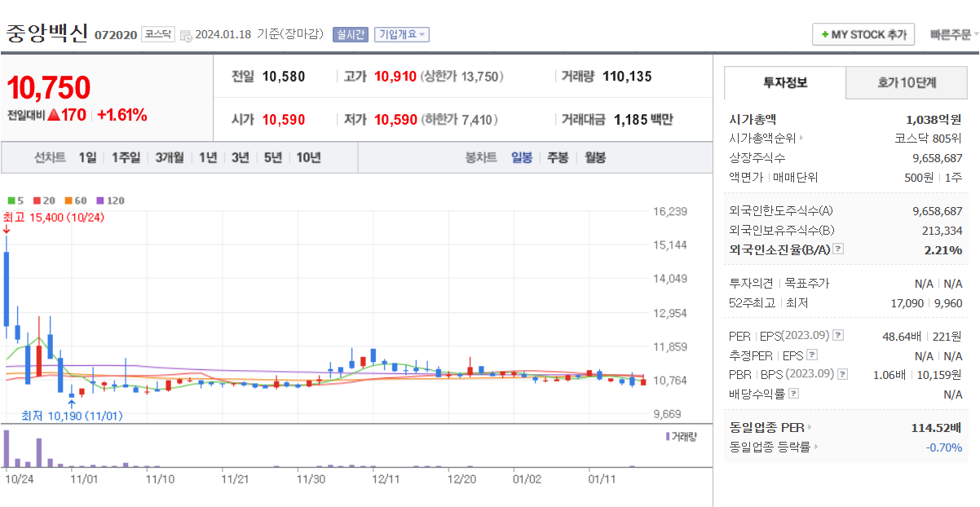Click red 20-day moving average legend

[x=44, y=200]
